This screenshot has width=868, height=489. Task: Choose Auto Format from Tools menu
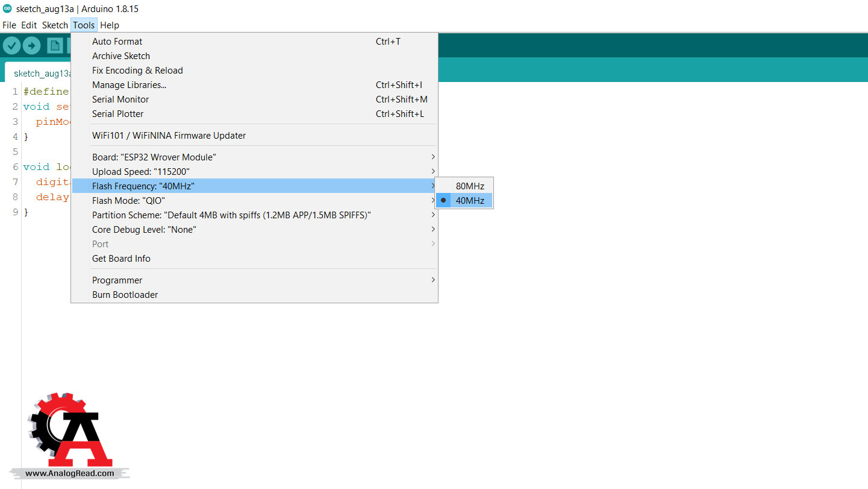click(x=254, y=42)
